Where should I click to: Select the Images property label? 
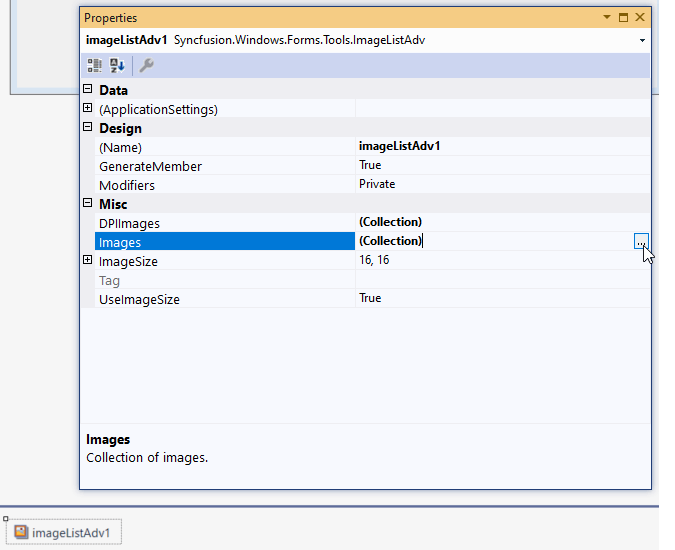pos(225,242)
